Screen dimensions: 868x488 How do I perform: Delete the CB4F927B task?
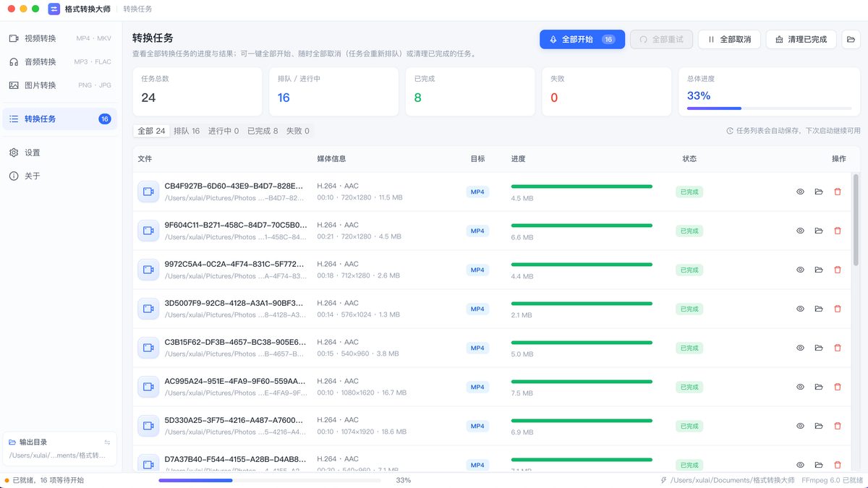click(x=838, y=192)
